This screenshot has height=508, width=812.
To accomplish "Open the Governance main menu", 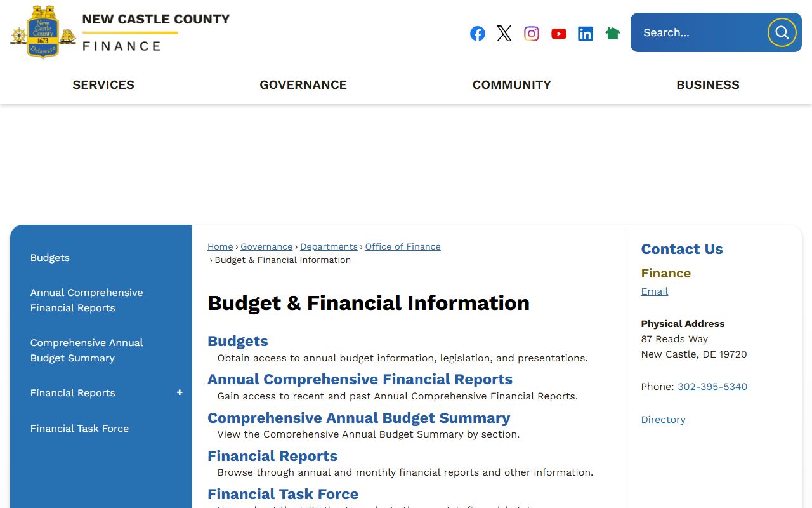I will tap(303, 85).
